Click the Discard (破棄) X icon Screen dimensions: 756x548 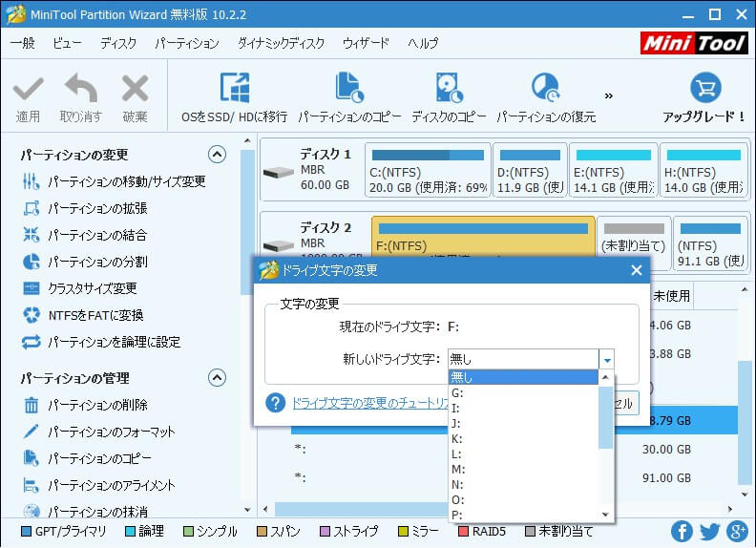tap(135, 88)
